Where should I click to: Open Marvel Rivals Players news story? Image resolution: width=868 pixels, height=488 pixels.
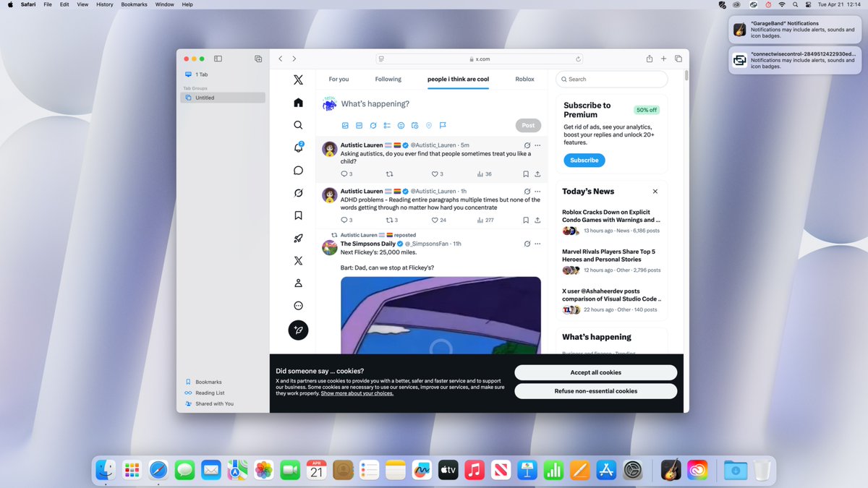tap(611, 260)
